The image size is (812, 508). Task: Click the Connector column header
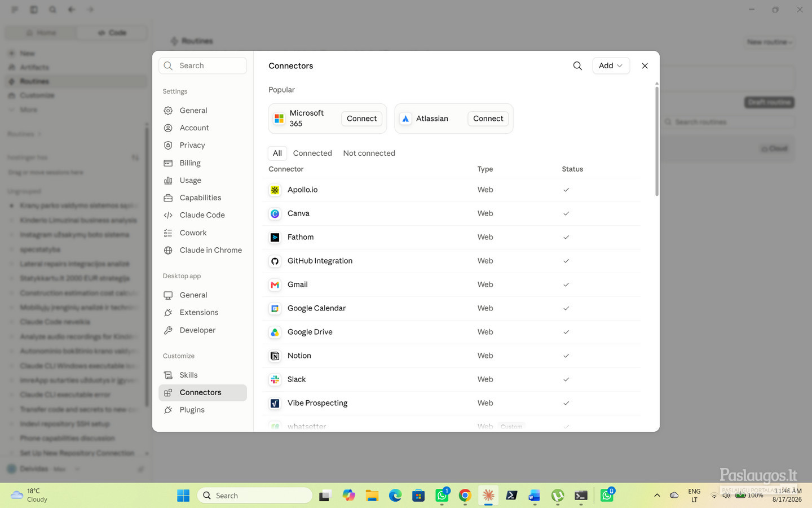click(286, 169)
